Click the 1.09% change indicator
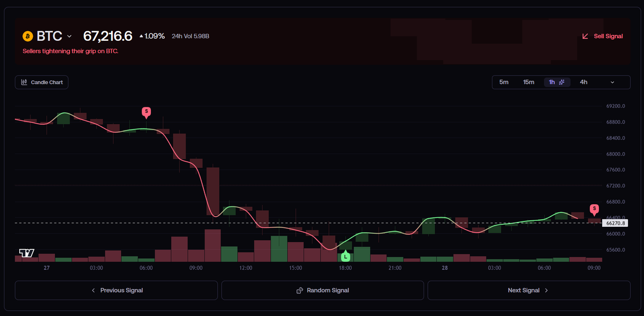Image resolution: width=644 pixels, height=316 pixels. point(152,37)
